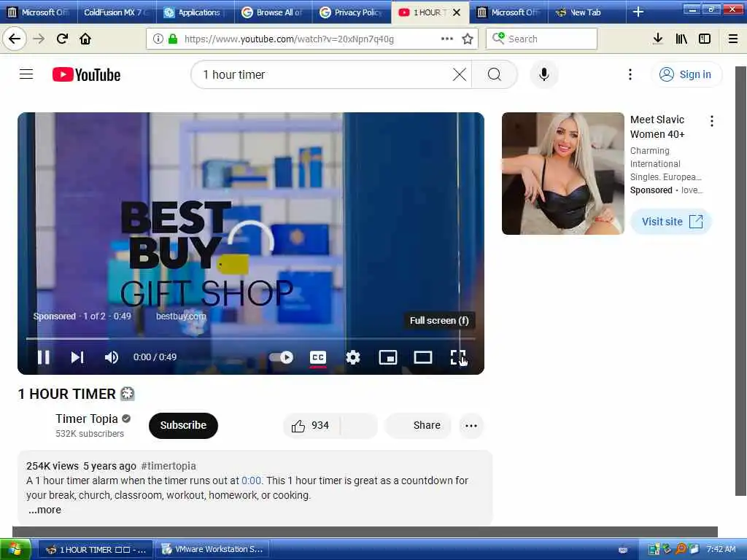Like the video (934)

(x=311, y=425)
